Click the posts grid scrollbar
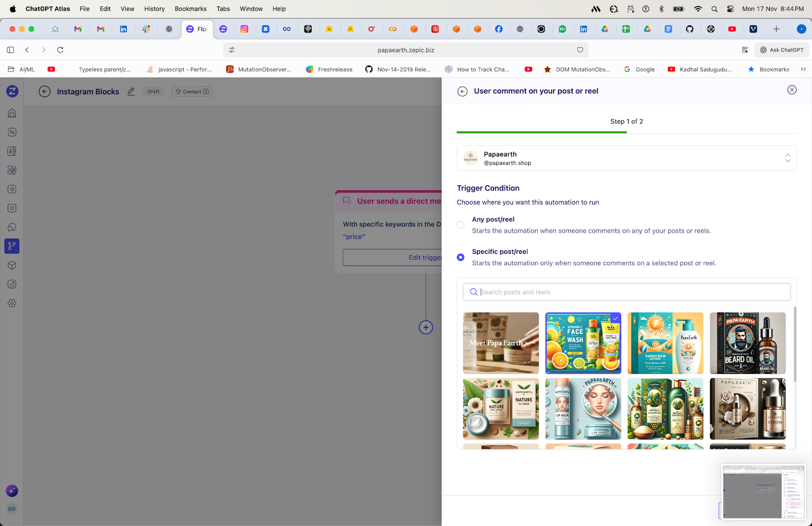This screenshot has width=812, height=526. pos(795,344)
